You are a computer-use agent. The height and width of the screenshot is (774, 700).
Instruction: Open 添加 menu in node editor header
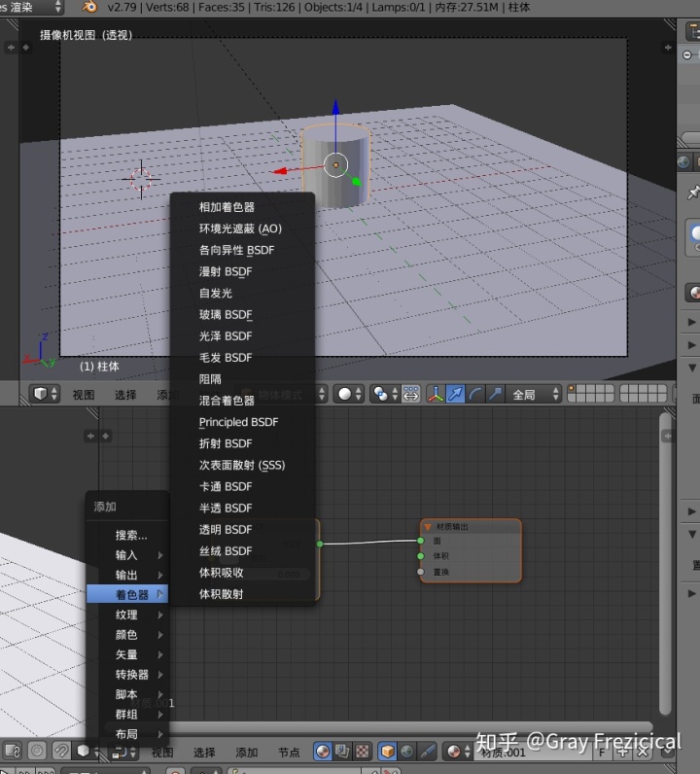247,753
